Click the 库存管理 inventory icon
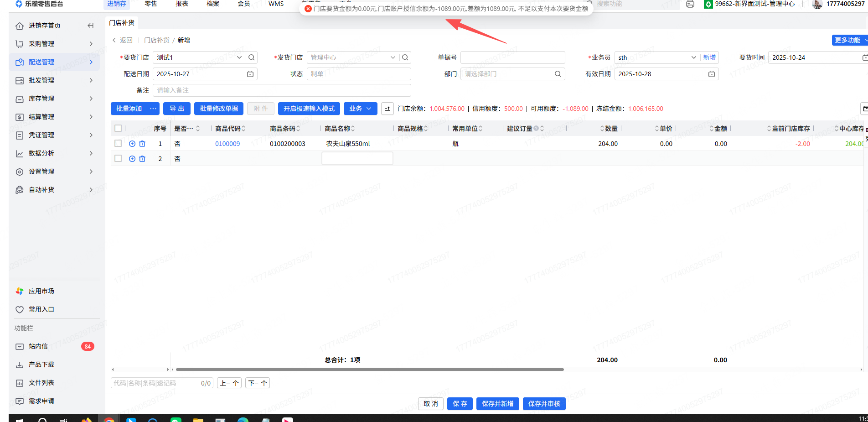The height and width of the screenshot is (422, 868). pyautogui.click(x=20, y=99)
